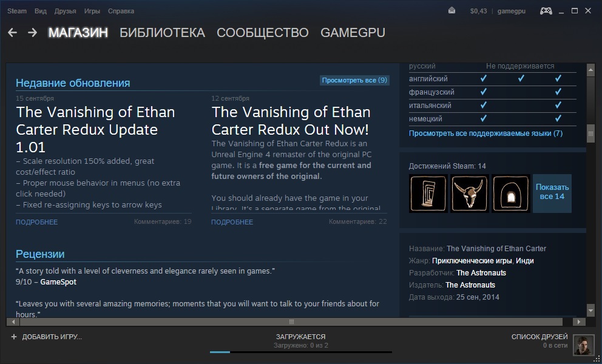Click the Дата выхода: 25 сен, 2014 text
This screenshot has height=364, width=602.
click(x=454, y=297)
